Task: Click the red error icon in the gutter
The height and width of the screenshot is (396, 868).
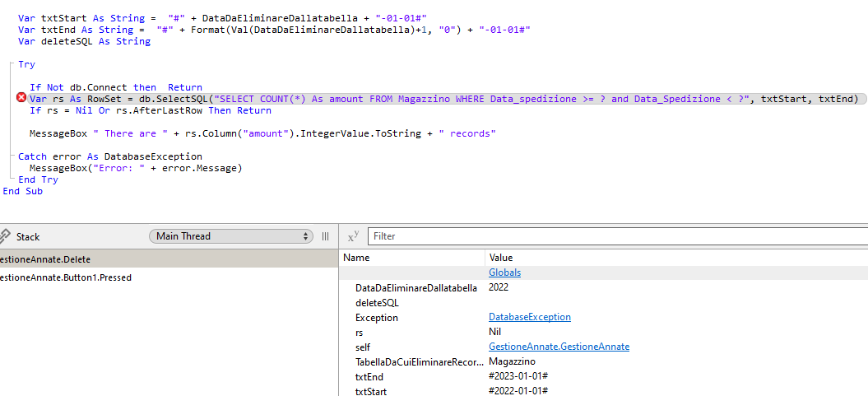Action: [x=21, y=99]
